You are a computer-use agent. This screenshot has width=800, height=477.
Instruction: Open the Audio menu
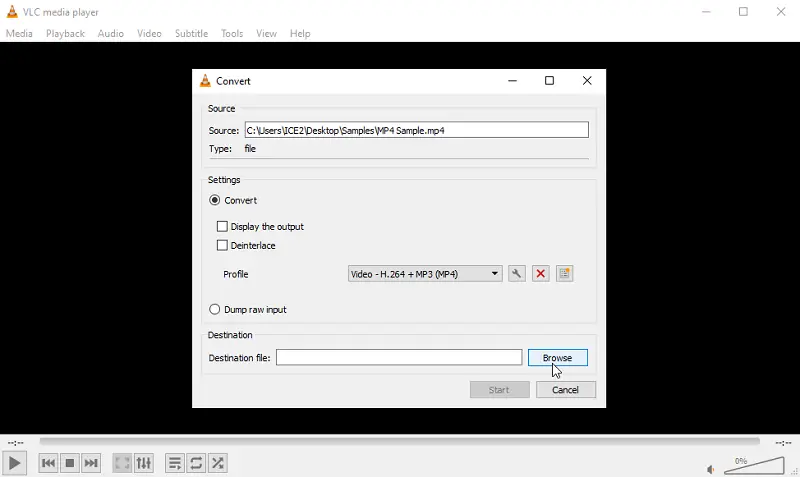[x=111, y=34]
